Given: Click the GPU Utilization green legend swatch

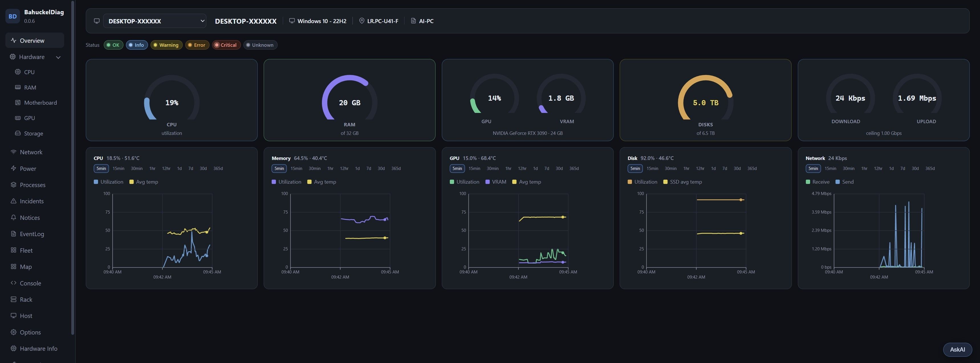Looking at the screenshot, I should coord(452,182).
